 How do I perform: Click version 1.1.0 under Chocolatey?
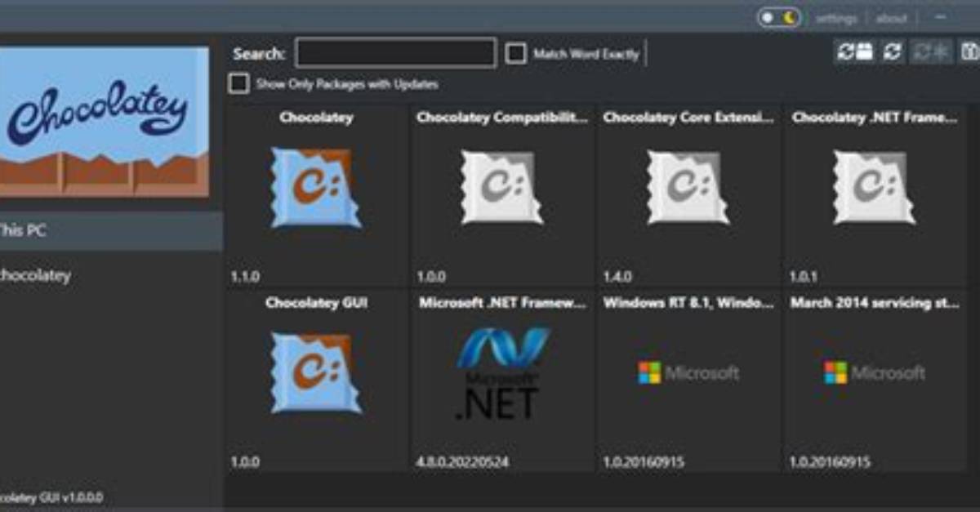coord(245,277)
